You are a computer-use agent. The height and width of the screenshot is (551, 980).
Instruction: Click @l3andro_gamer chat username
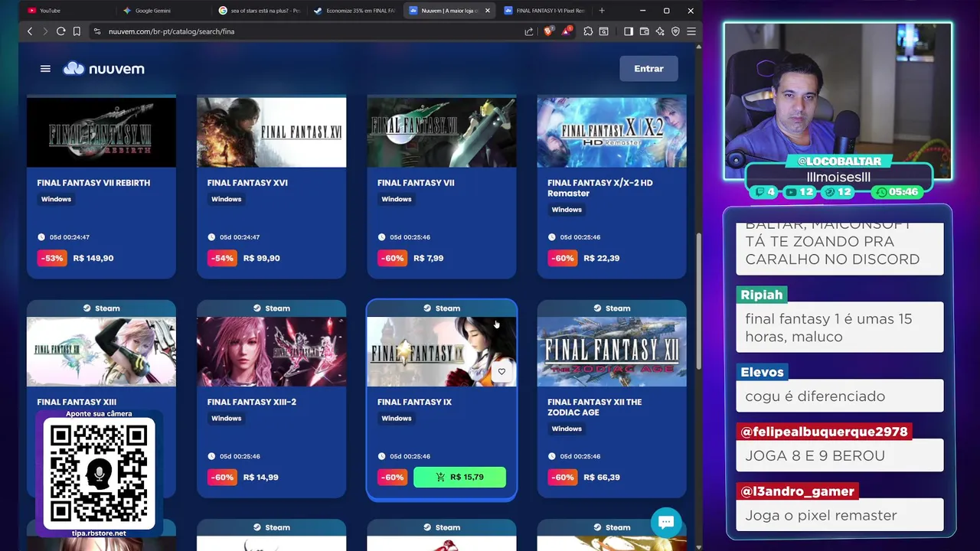pos(797,491)
